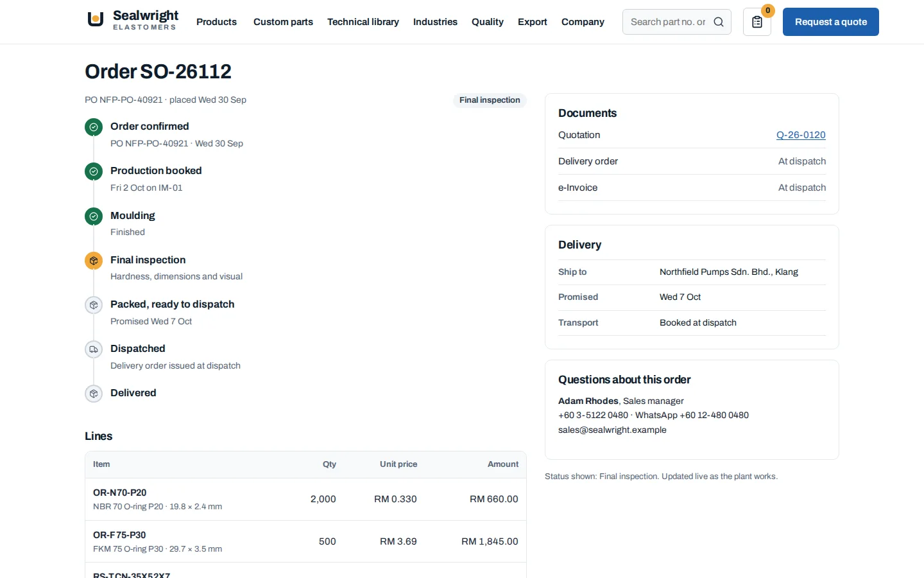Click the Request a quote button

[831, 22]
